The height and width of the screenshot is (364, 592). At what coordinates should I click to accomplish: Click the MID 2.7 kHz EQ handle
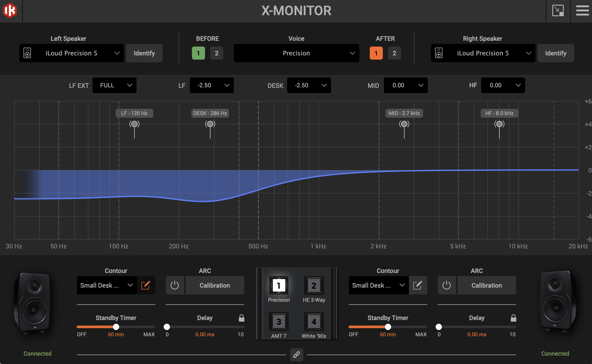pyautogui.click(x=404, y=124)
